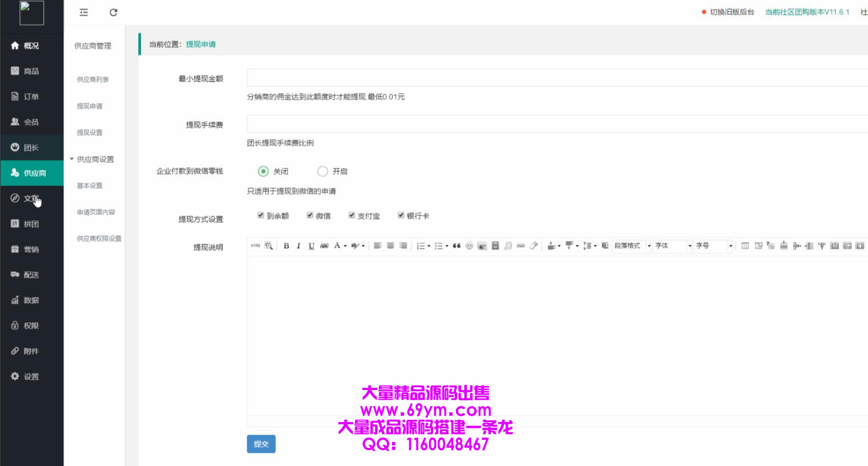The width and height of the screenshot is (868, 466).
Task: Select the 关闭 radio button
Action: click(x=263, y=171)
